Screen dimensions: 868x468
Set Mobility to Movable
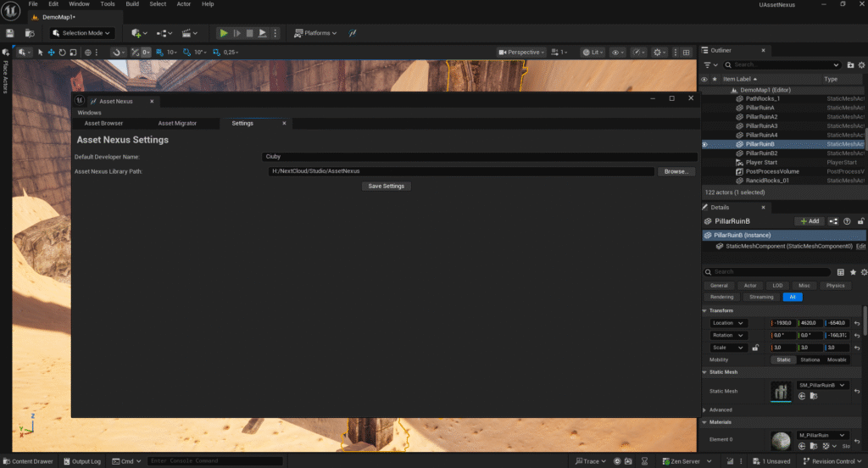pyautogui.click(x=837, y=359)
